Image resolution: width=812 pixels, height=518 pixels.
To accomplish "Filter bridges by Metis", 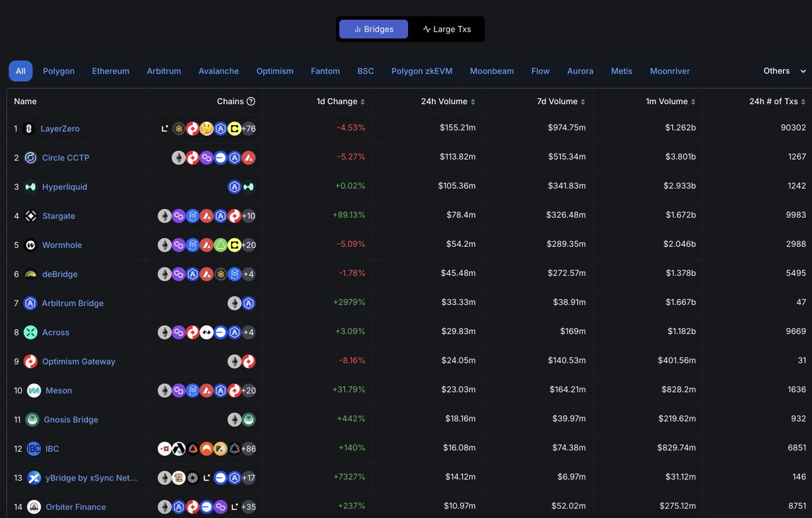I will pos(622,71).
